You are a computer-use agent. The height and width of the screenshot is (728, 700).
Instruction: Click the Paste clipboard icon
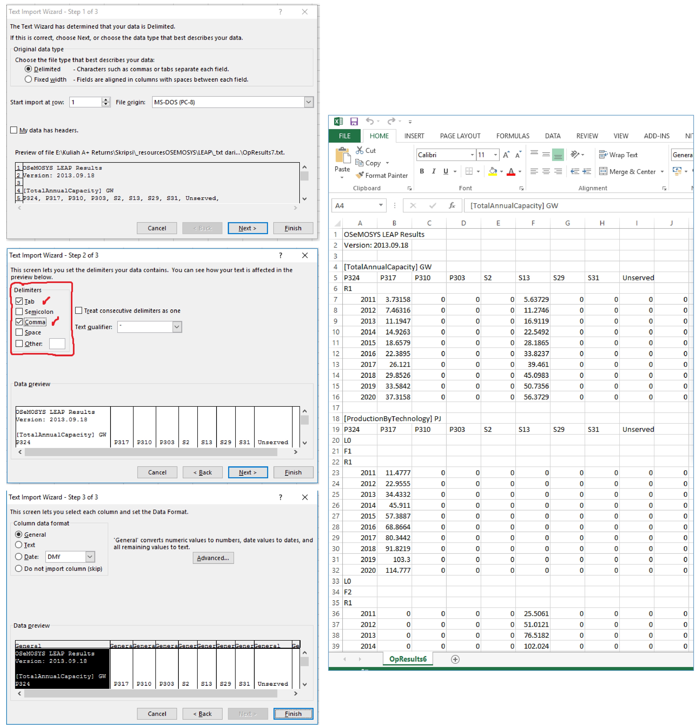point(342,155)
